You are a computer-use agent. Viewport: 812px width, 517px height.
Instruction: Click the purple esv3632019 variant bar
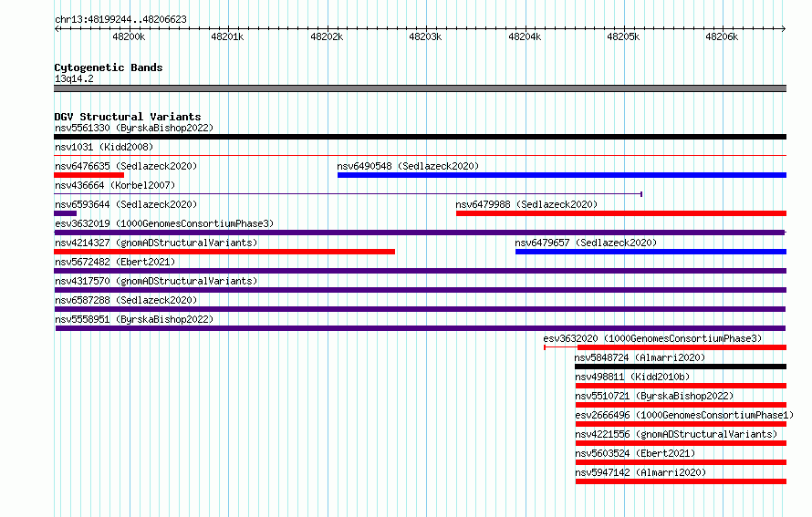(x=420, y=233)
